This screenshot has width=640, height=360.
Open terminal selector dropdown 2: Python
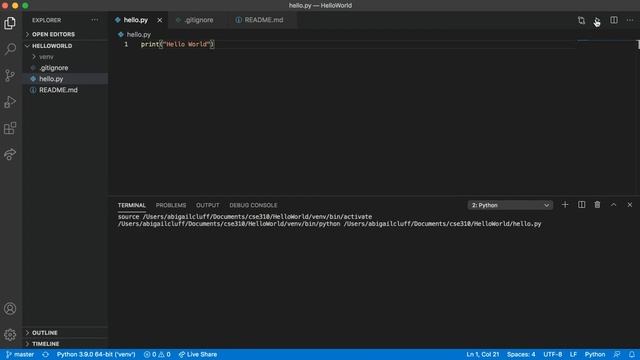[510, 205]
